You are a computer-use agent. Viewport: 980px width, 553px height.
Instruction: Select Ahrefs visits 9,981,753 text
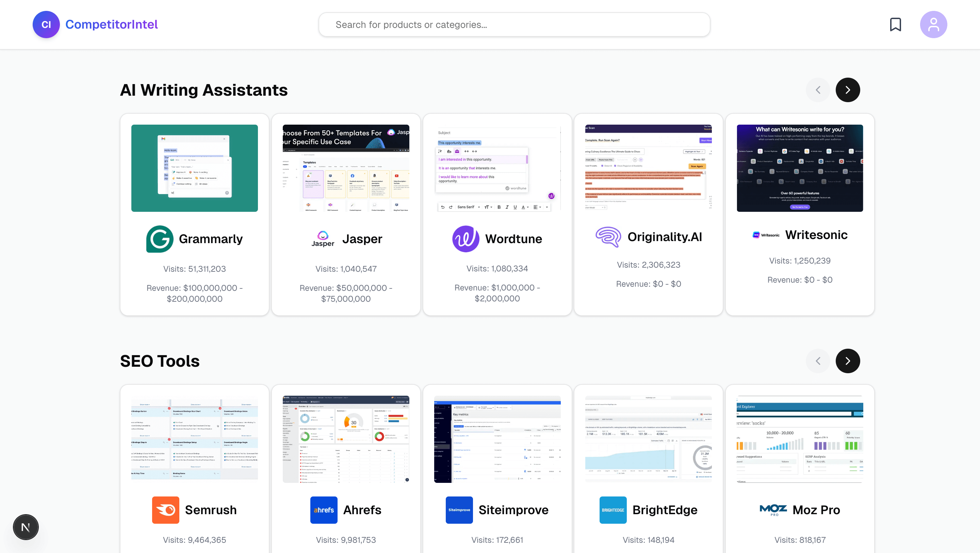click(x=346, y=540)
